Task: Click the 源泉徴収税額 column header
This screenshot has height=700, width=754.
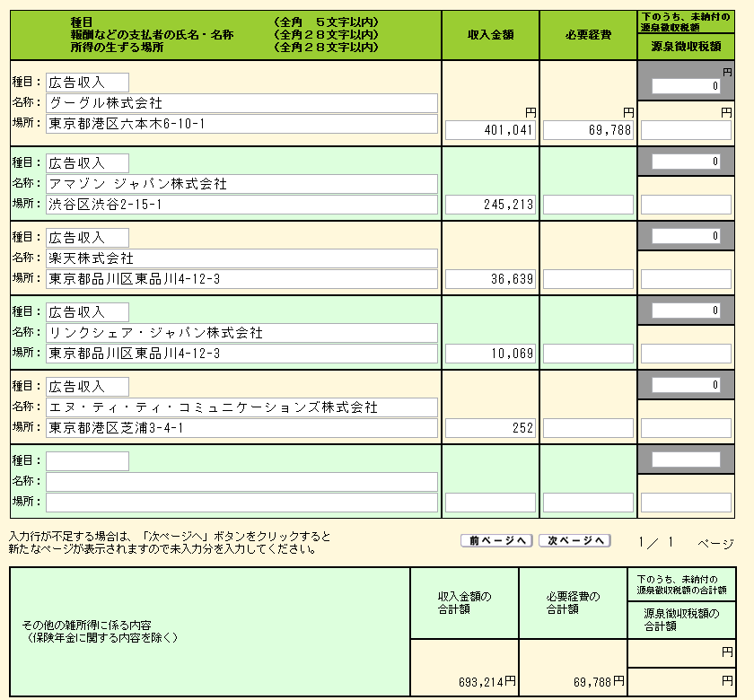Action: point(686,46)
